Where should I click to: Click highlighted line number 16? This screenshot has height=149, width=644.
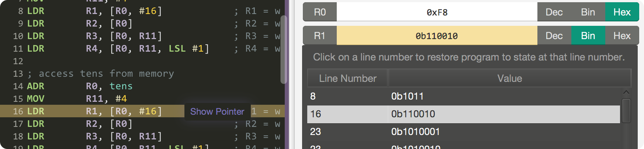tap(18, 111)
